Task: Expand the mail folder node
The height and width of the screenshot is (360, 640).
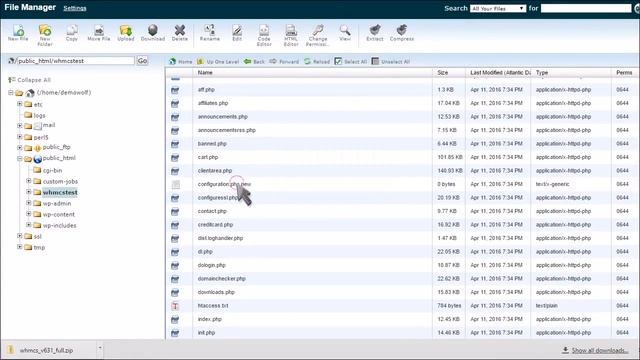Action: point(20,125)
